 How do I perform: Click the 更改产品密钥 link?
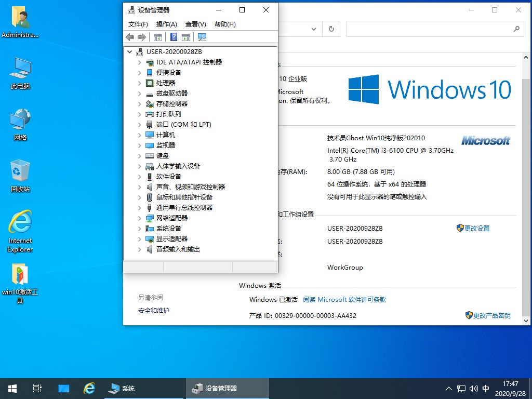pos(491,315)
